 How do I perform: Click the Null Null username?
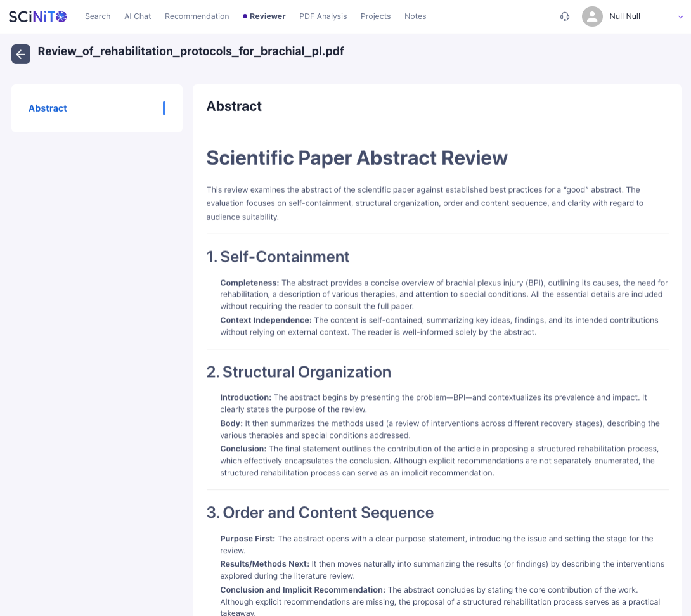pyautogui.click(x=624, y=16)
